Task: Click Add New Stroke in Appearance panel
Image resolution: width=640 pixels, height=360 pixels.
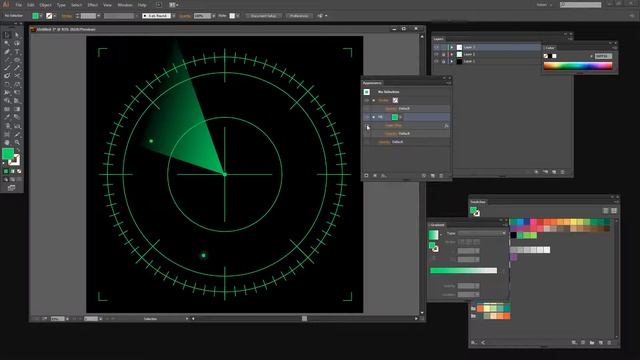Action: tap(366, 176)
